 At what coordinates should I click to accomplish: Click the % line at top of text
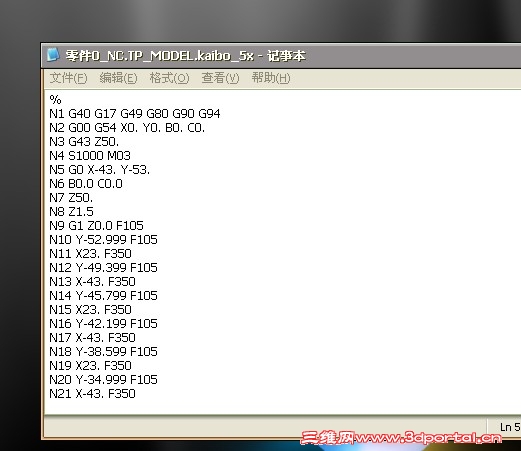55,100
